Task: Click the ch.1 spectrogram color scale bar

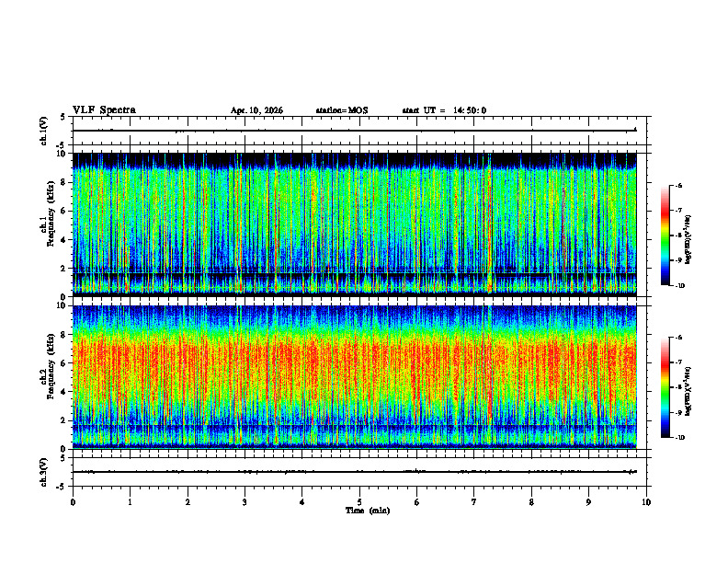Action: click(665, 236)
